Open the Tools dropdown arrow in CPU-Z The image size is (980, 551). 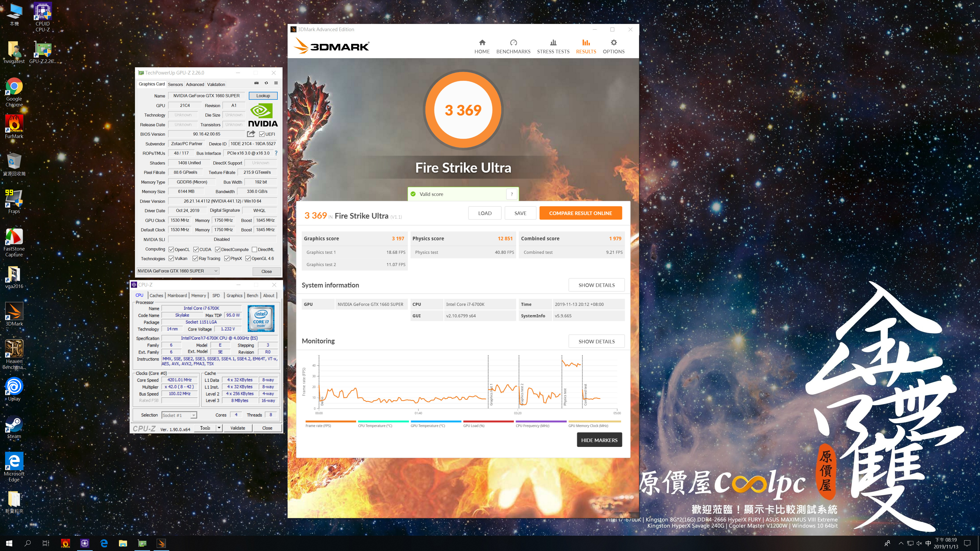coord(219,428)
